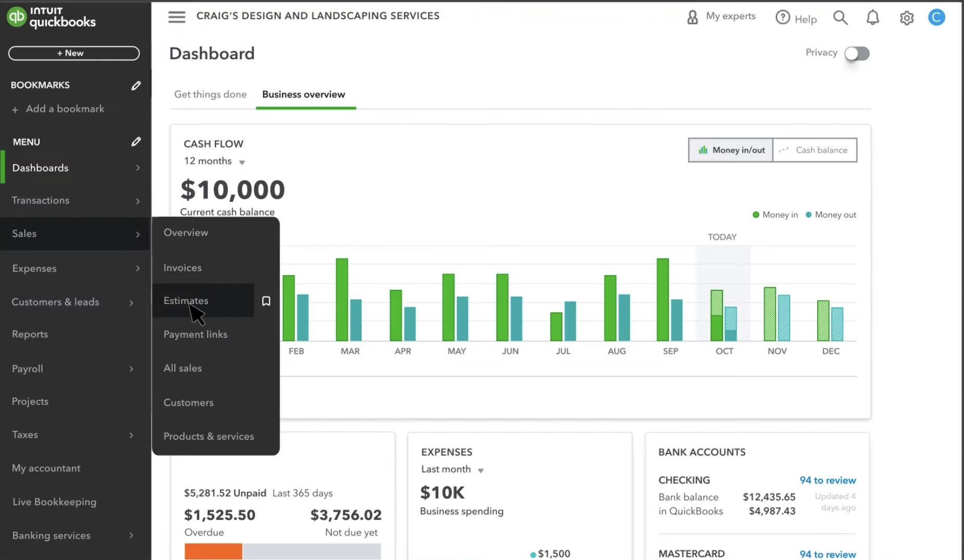Screen dimensions: 964x560
Task: Open the settings gear icon
Action: coord(906,18)
